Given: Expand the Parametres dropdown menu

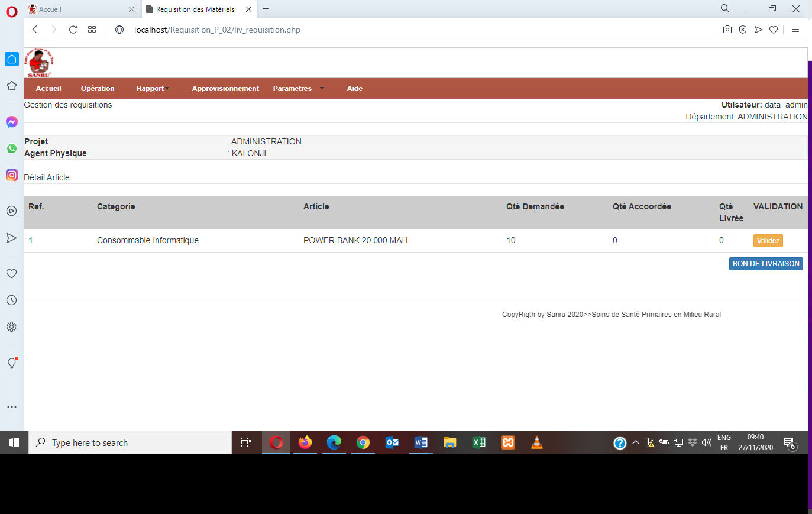Looking at the screenshot, I should (x=298, y=89).
